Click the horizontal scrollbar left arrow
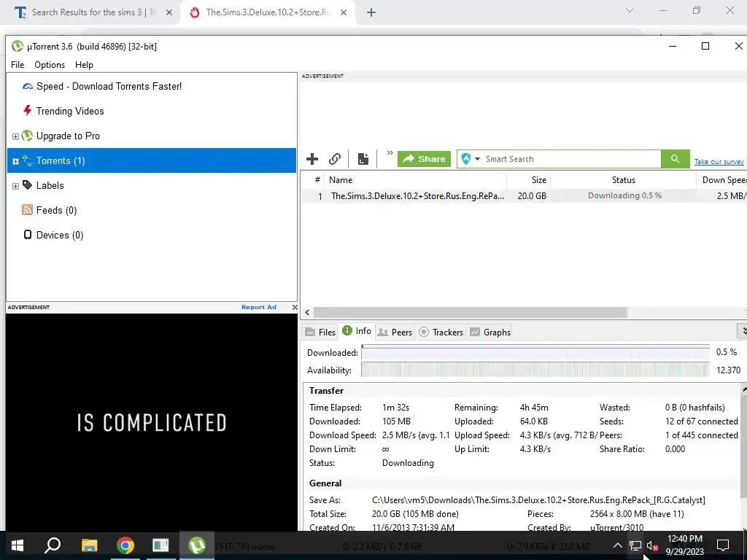 [x=307, y=312]
